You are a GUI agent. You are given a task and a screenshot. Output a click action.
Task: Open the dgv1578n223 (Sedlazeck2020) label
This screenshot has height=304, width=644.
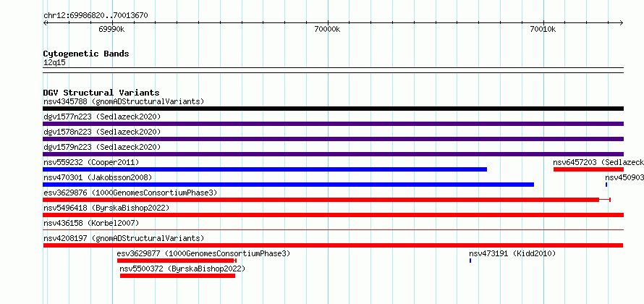102,132
